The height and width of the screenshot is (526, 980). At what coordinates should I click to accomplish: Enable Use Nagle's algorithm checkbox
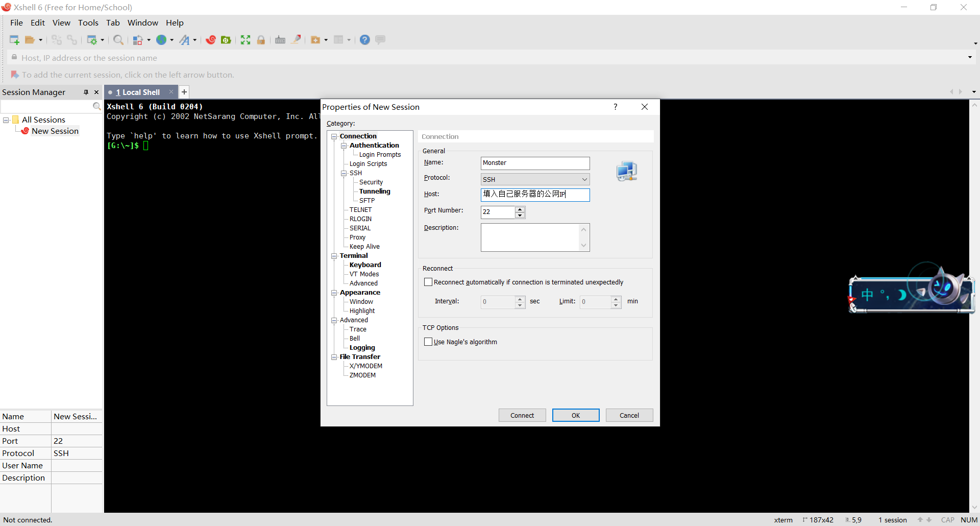[x=428, y=342]
